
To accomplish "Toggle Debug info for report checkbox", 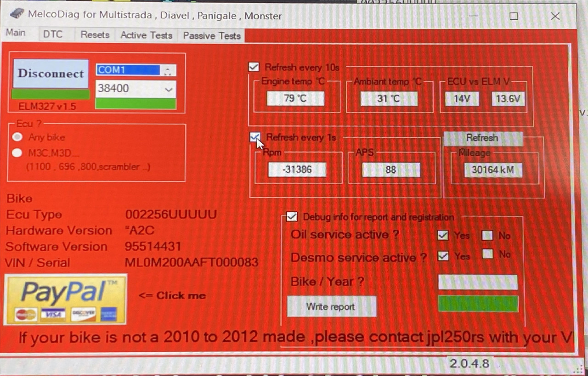I will pyautogui.click(x=291, y=217).
